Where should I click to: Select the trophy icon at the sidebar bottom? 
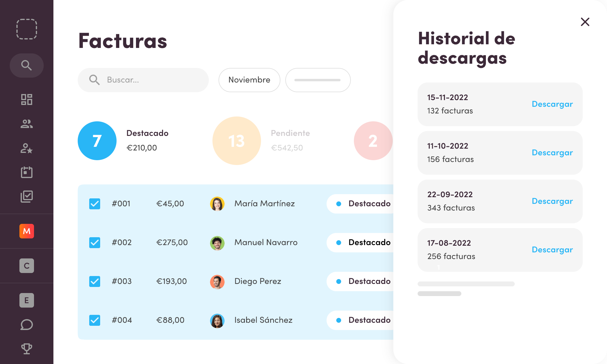[x=27, y=348]
